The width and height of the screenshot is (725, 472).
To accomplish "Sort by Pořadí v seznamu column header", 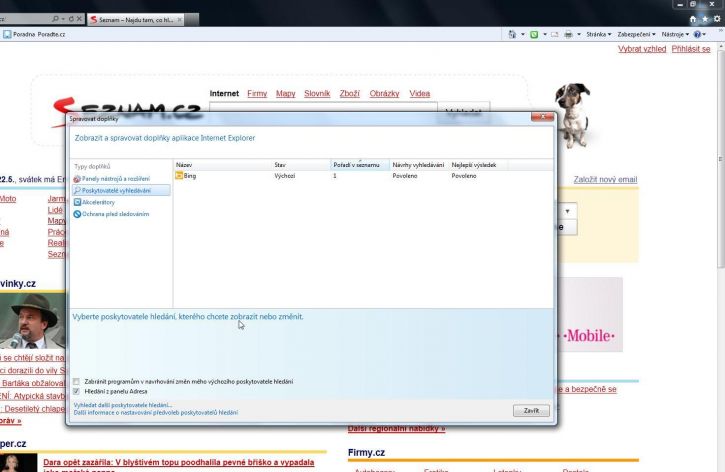I will click(360, 165).
